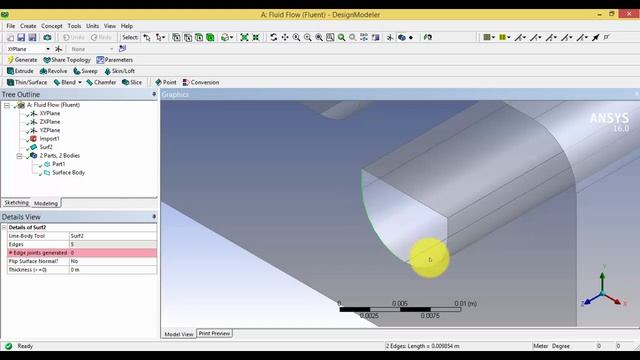640x360 pixels.
Task: Open the Units menu
Action: pos(93,26)
